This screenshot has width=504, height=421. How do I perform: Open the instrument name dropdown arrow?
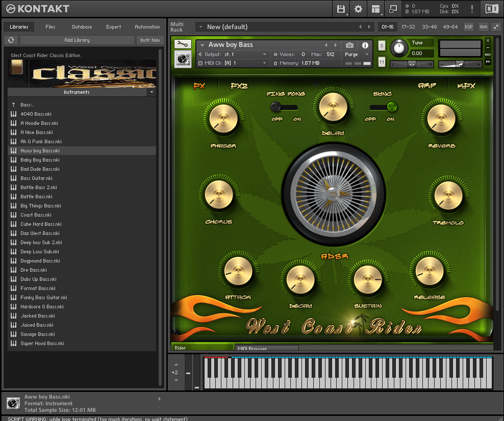click(202, 45)
